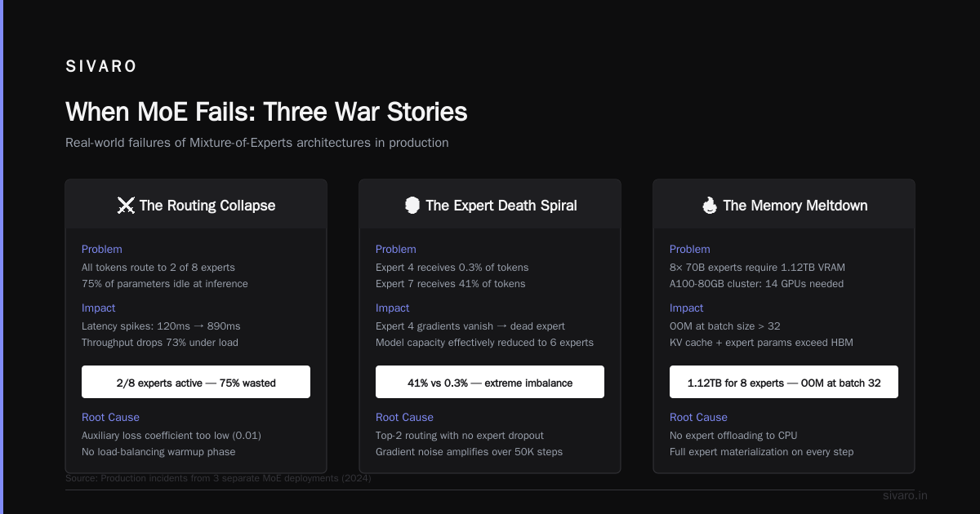
Task: Click Root Cause label in Routing Collapse card
Action: (x=110, y=418)
